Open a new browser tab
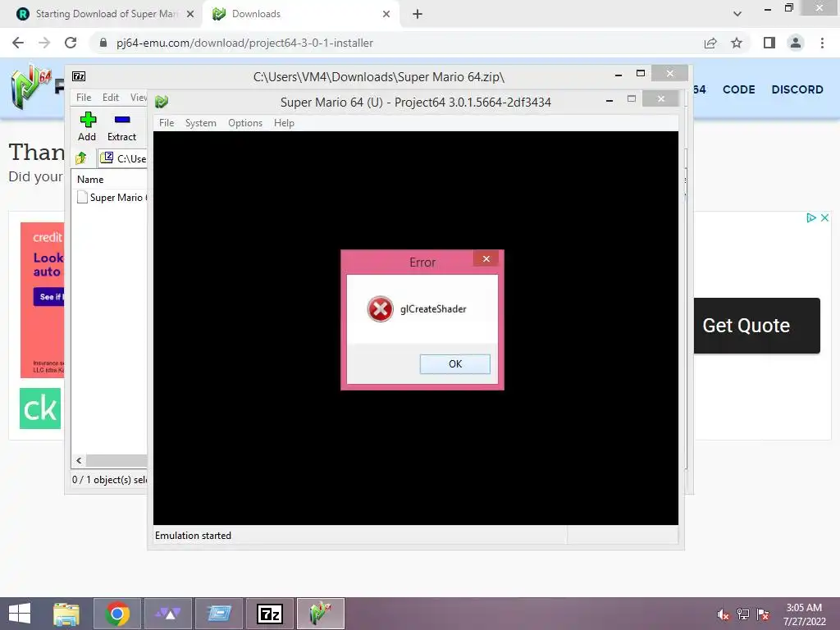Screen dimensions: 840x630 pyautogui.click(x=418, y=14)
